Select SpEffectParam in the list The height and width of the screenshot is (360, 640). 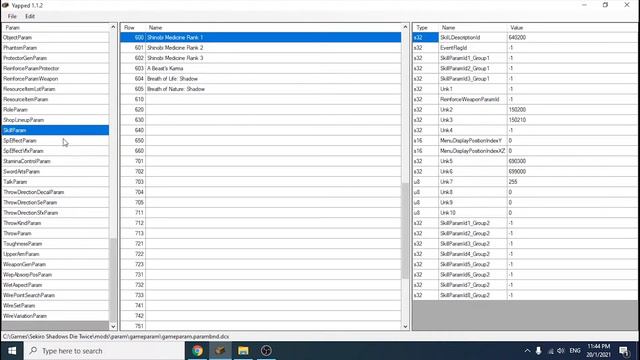(x=55, y=140)
